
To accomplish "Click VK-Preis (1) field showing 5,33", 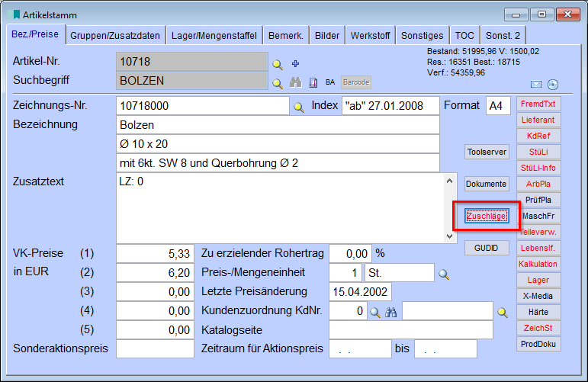I will point(155,253).
